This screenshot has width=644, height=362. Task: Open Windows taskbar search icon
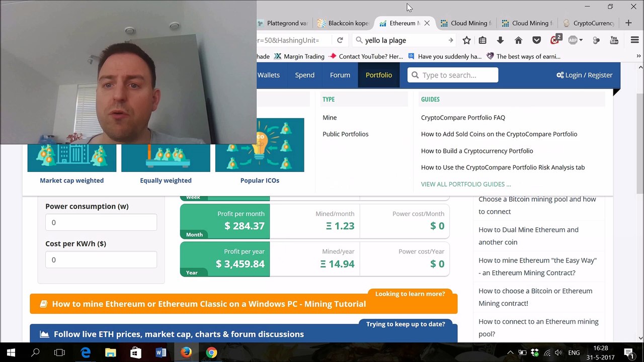(35, 352)
